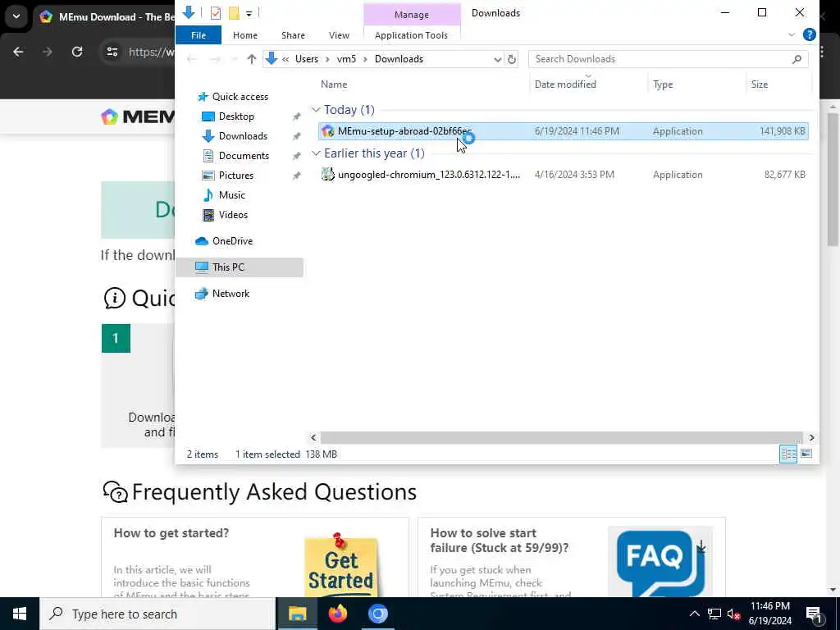Switch to the View ribbon tab
The height and width of the screenshot is (630, 840).
pos(339,35)
